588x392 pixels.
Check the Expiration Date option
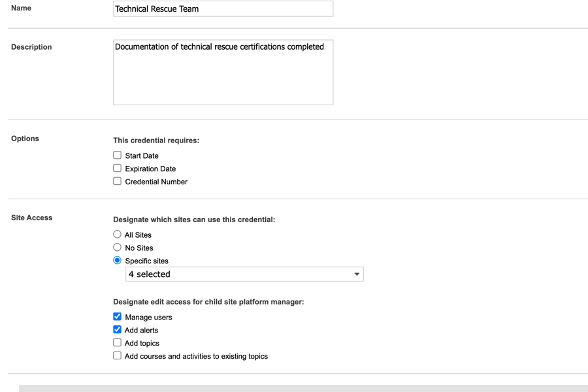pyautogui.click(x=118, y=169)
